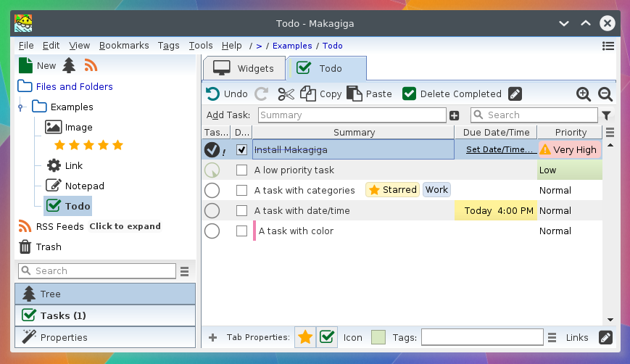This screenshot has width=630, height=364.
Task: Expand the RSS Feeds section
Action: tap(125, 226)
